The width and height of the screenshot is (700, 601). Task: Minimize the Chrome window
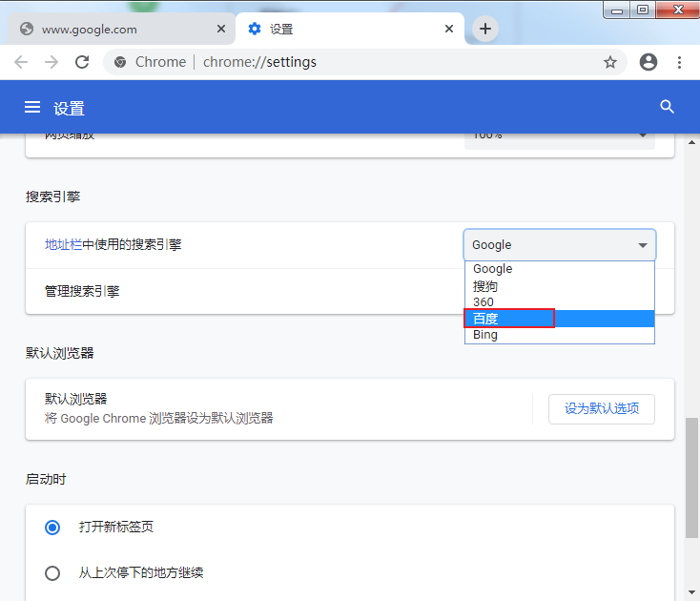coord(617,10)
